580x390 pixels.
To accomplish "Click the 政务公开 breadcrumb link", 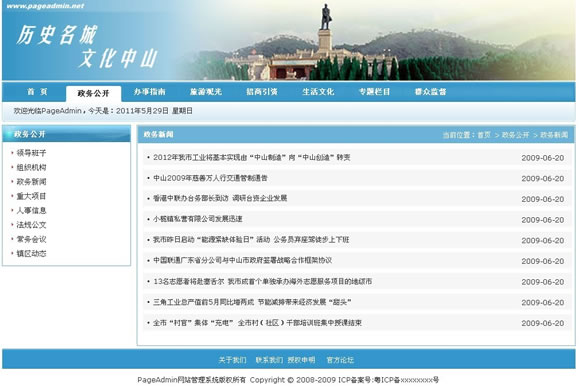I will [x=515, y=135].
